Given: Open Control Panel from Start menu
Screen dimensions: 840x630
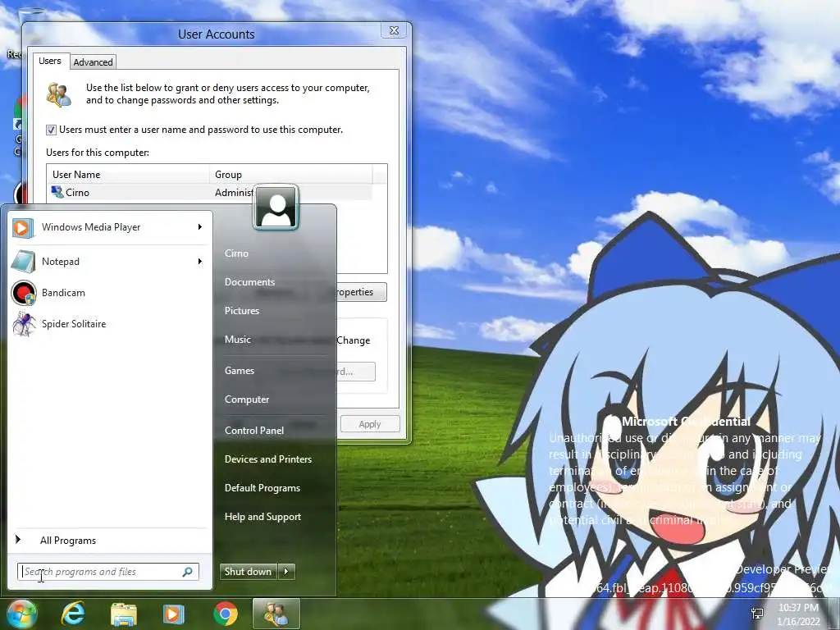Looking at the screenshot, I should (254, 431).
